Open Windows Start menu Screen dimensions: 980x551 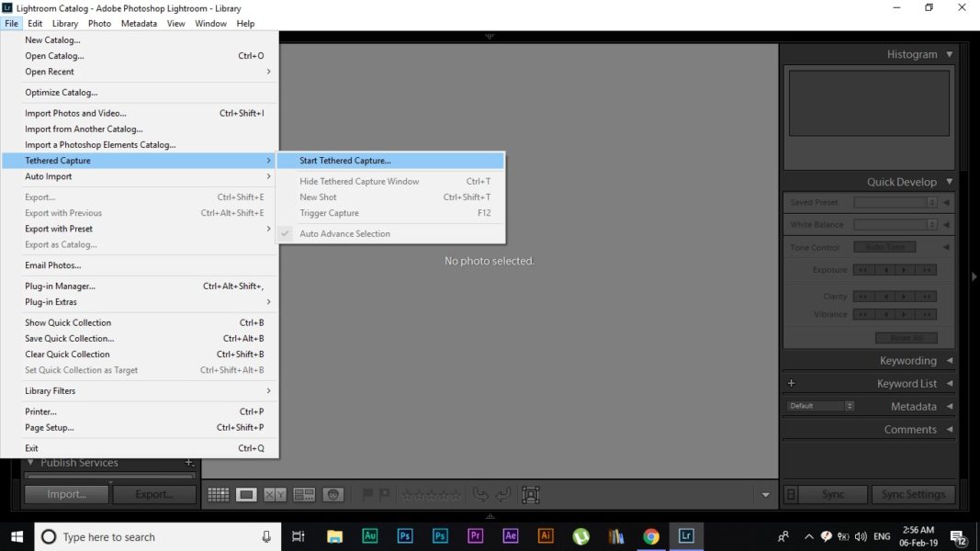click(17, 536)
